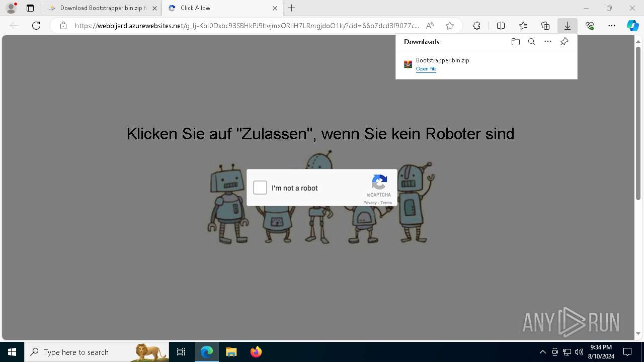Click the scrollbar down arrow
This screenshot has width=644, height=362.
tap(638, 334)
